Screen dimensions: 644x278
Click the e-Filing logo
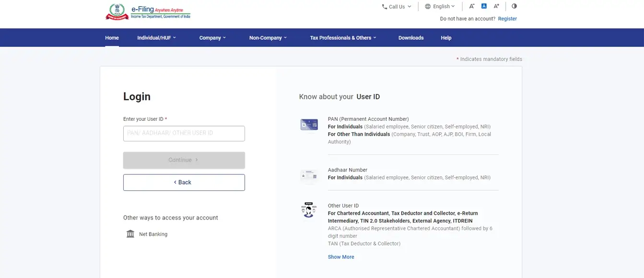tap(158, 11)
